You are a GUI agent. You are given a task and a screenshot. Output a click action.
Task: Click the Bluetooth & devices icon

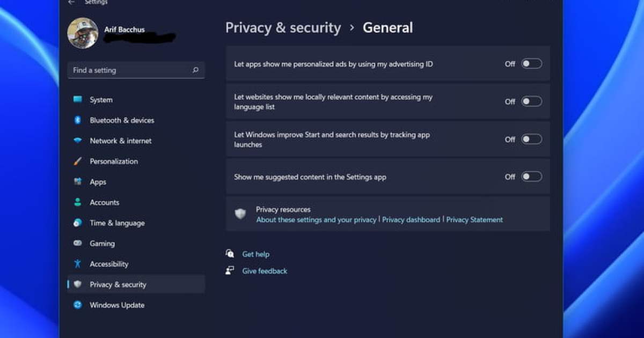click(x=78, y=120)
